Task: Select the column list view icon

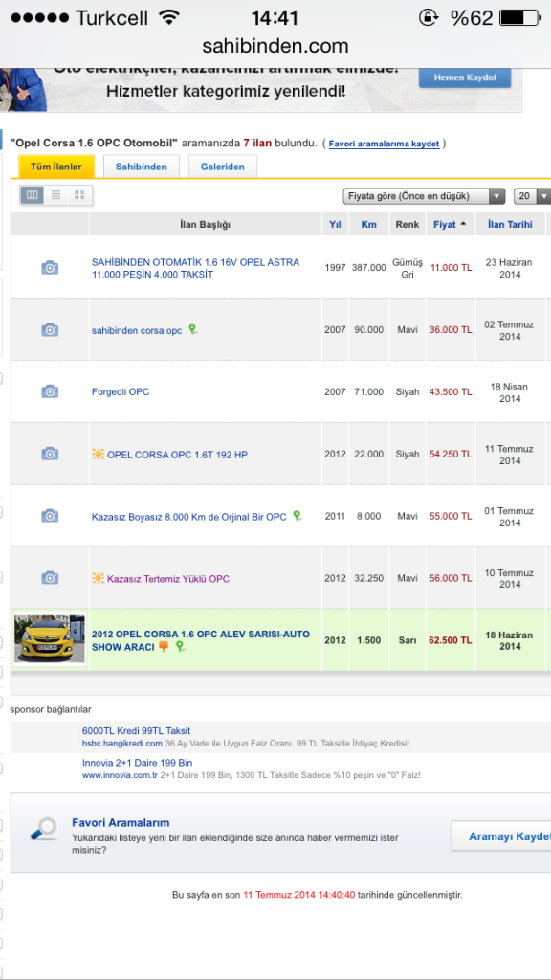Action: [32, 195]
